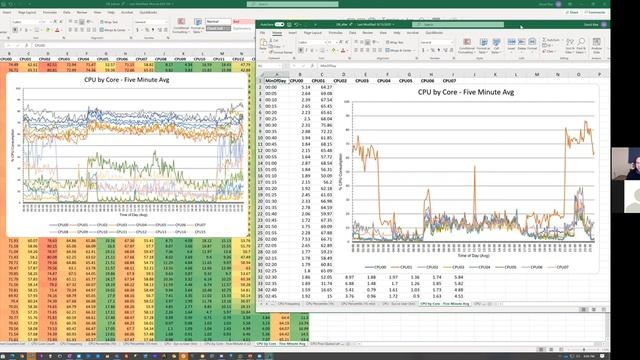Open Page Layout tab in back window

pyautogui.click(x=27, y=12)
